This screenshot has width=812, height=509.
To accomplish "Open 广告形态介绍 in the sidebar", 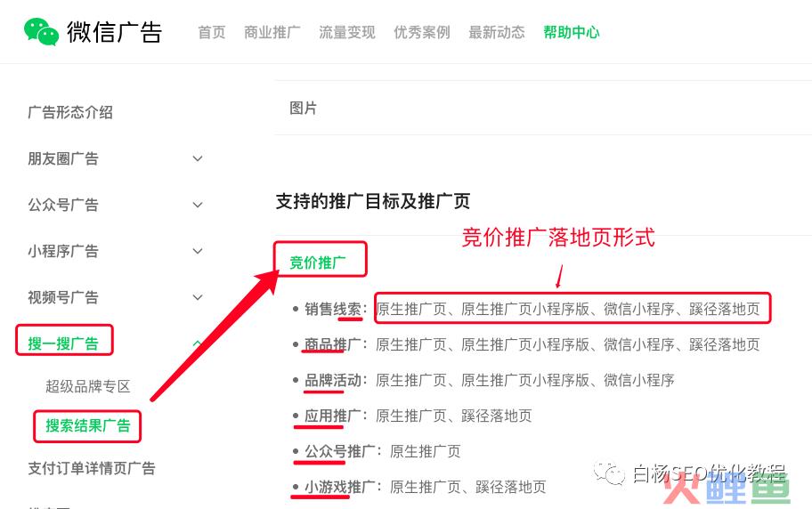I will click(70, 112).
